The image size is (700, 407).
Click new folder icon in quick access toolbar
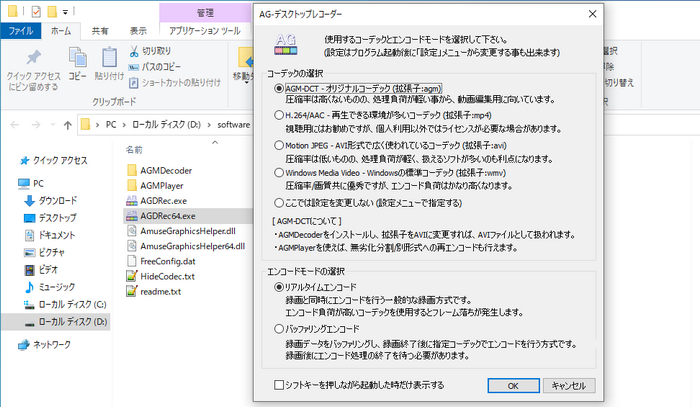click(x=52, y=12)
